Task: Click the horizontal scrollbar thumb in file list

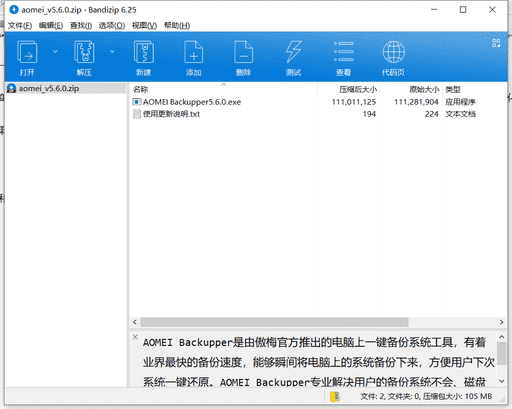Action: coord(274,322)
